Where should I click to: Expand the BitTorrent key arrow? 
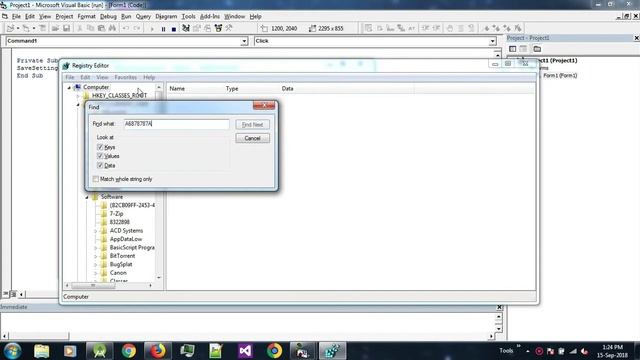pos(96,256)
